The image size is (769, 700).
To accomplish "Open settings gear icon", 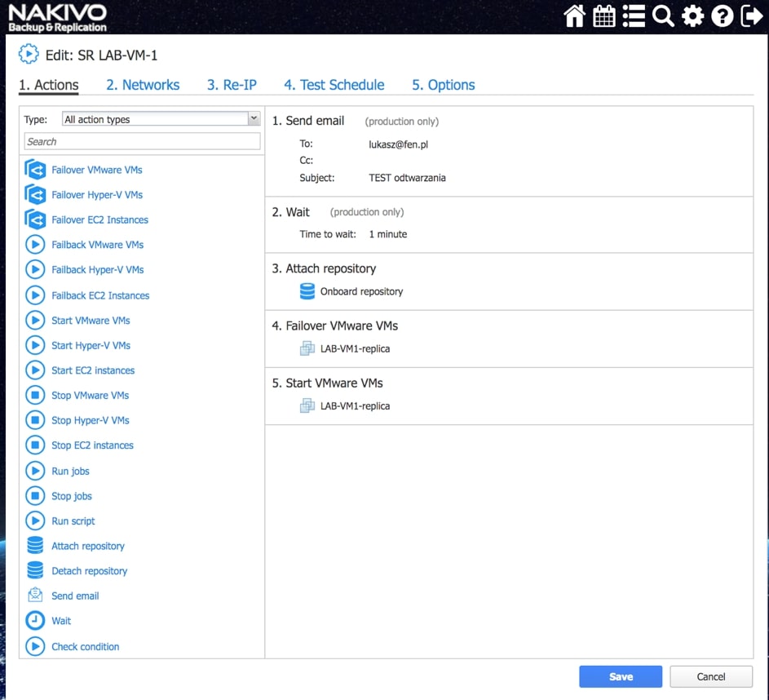I will [692, 16].
